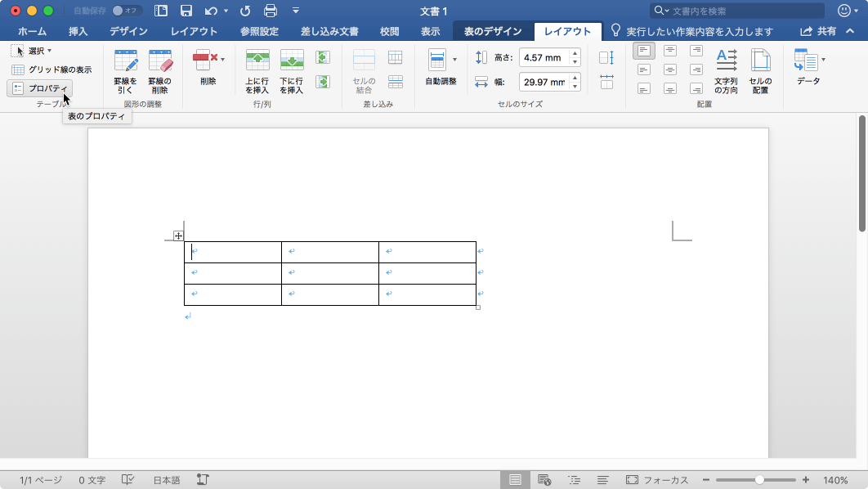Align cell text top right

pos(696,51)
